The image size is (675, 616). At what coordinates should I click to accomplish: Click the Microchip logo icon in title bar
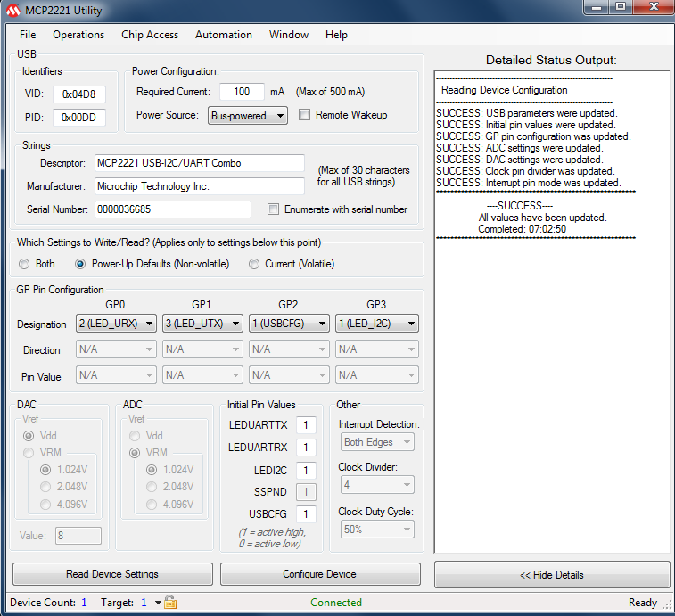12,11
